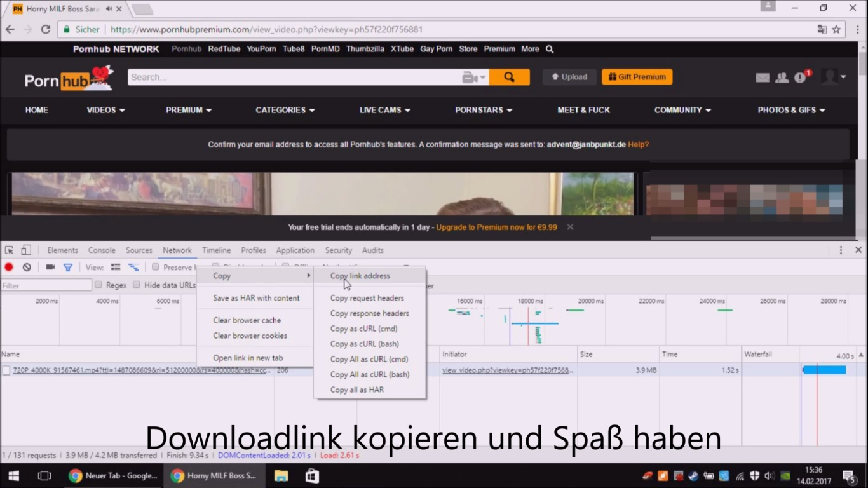Dismiss the free trial banner
Image resolution: width=868 pixels, height=488 pixels.
coord(570,227)
